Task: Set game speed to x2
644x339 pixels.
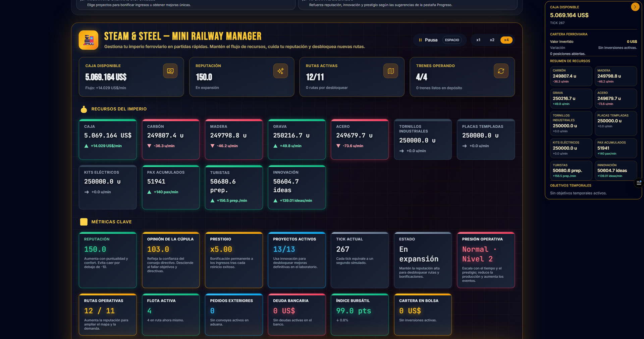Action: pos(492,40)
